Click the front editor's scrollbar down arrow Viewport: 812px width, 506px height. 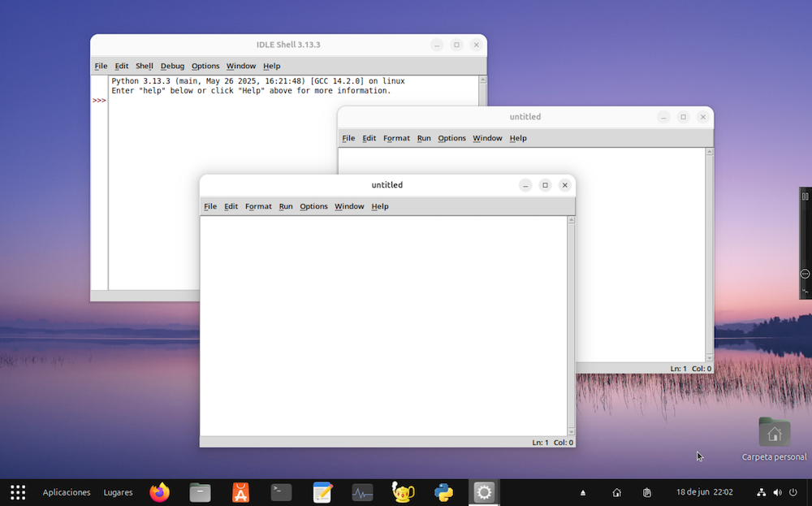[x=571, y=431]
